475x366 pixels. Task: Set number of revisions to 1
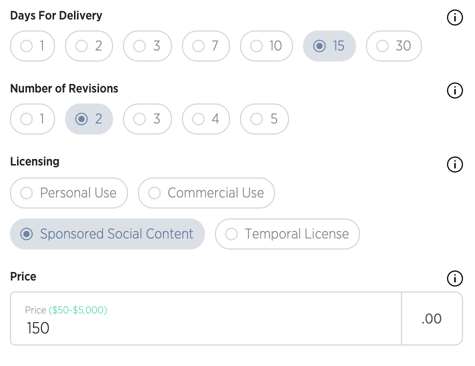(32, 119)
